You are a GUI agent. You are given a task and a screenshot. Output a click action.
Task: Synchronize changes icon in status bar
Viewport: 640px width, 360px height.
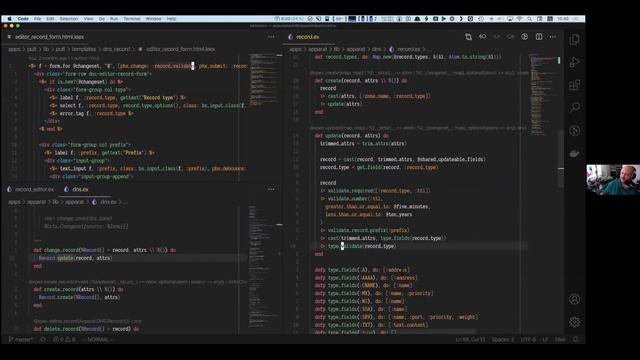(43, 340)
